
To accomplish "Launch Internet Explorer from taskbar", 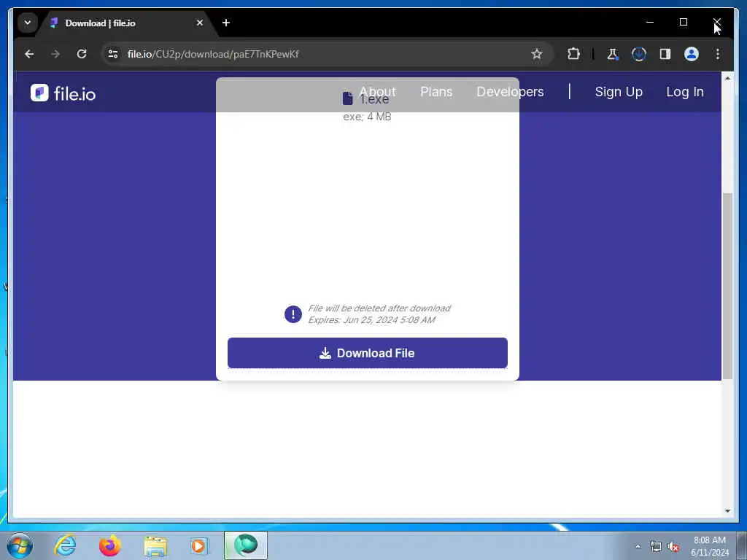I will (x=65, y=545).
